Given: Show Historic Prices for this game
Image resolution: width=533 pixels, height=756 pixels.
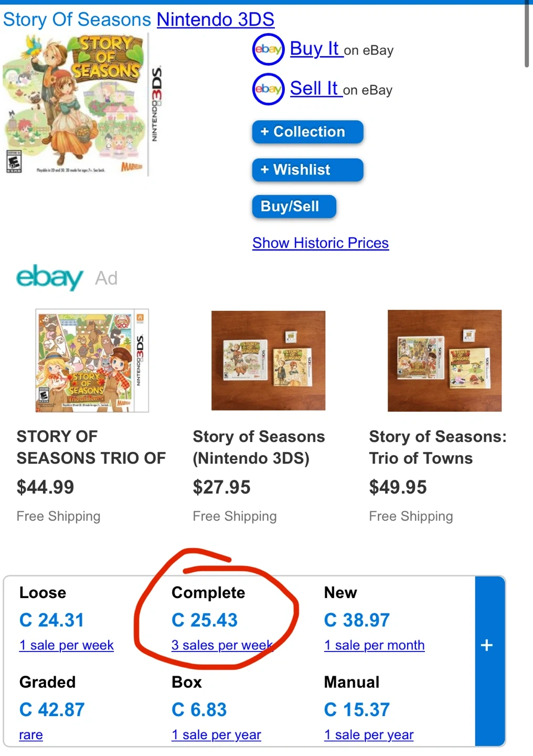Looking at the screenshot, I should tap(321, 243).
